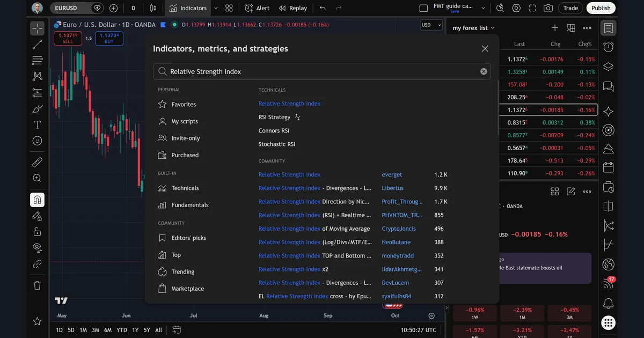The image size is (644, 338).
Task: Select the brush drawing tool
Action: point(37,109)
